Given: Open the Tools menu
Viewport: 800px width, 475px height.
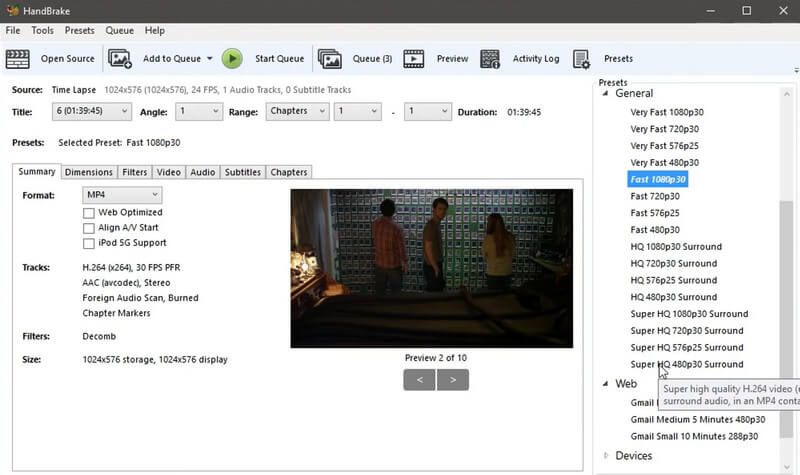Looking at the screenshot, I should tap(42, 31).
